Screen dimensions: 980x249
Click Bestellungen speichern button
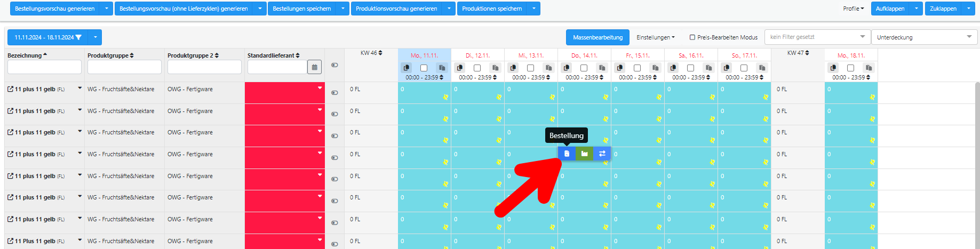click(302, 9)
